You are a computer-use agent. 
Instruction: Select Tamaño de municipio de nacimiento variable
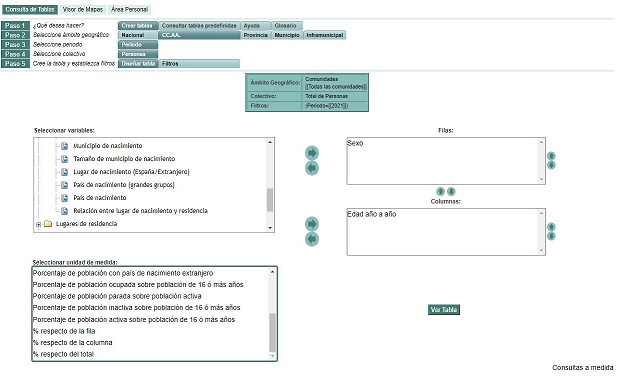124,159
